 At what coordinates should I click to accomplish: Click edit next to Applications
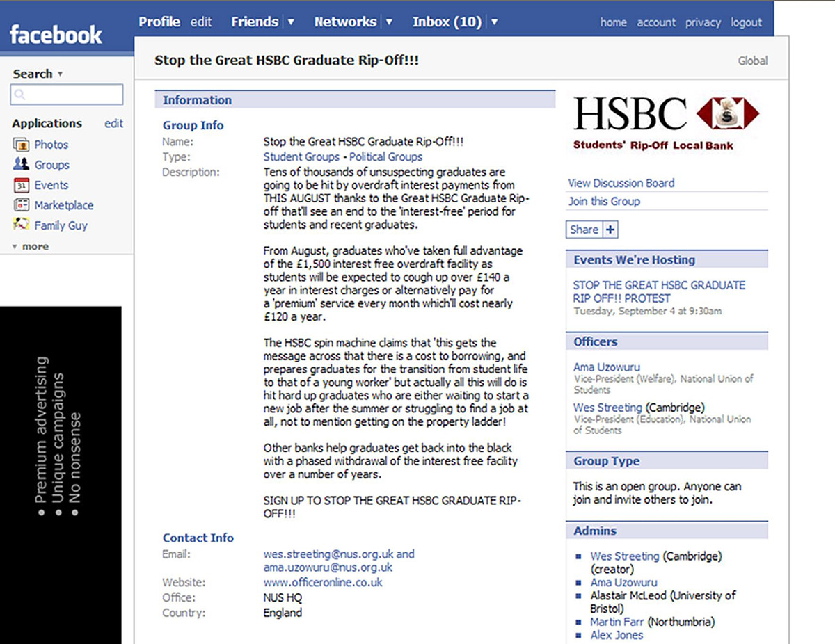114,123
